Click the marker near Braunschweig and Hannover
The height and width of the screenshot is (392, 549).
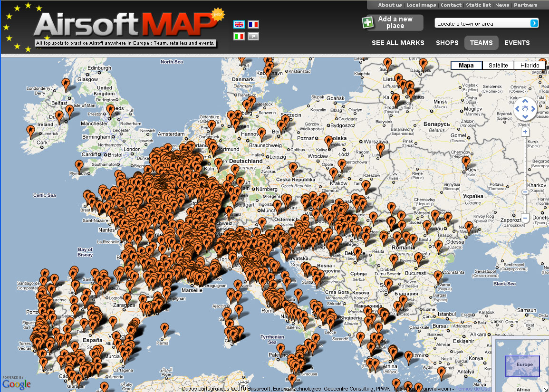pos(261,134)
